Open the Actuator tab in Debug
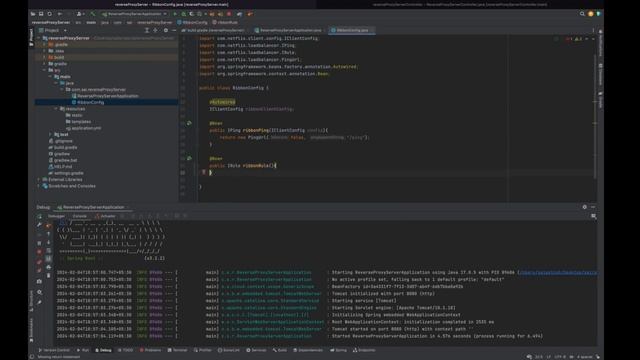 tap(105, 216)
